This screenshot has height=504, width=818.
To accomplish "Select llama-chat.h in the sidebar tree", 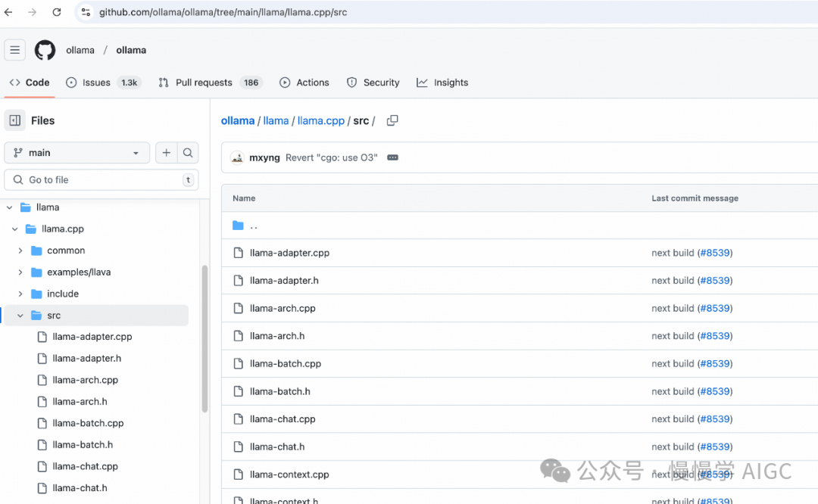I will (x=80, y=488).
